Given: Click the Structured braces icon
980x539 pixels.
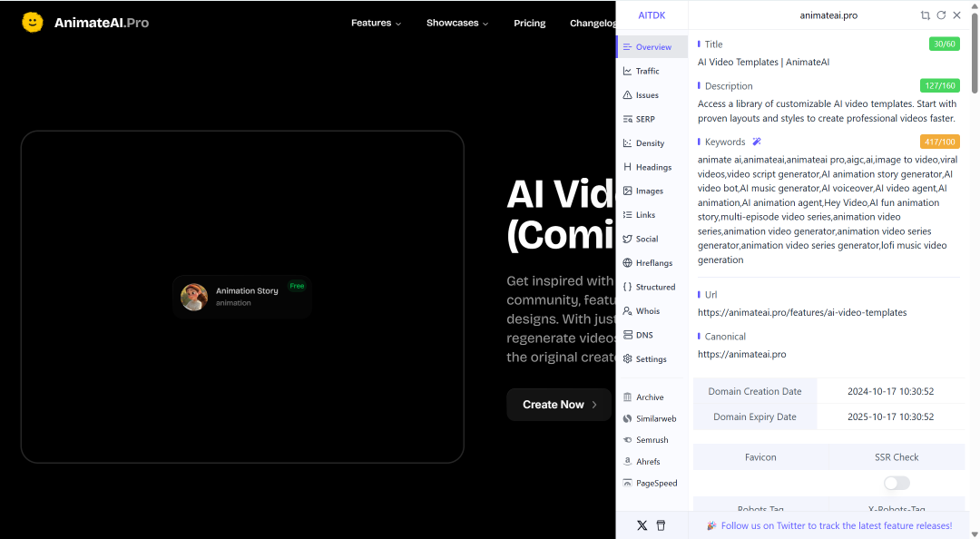Looking at the screenshot, I should pos(628,287).
